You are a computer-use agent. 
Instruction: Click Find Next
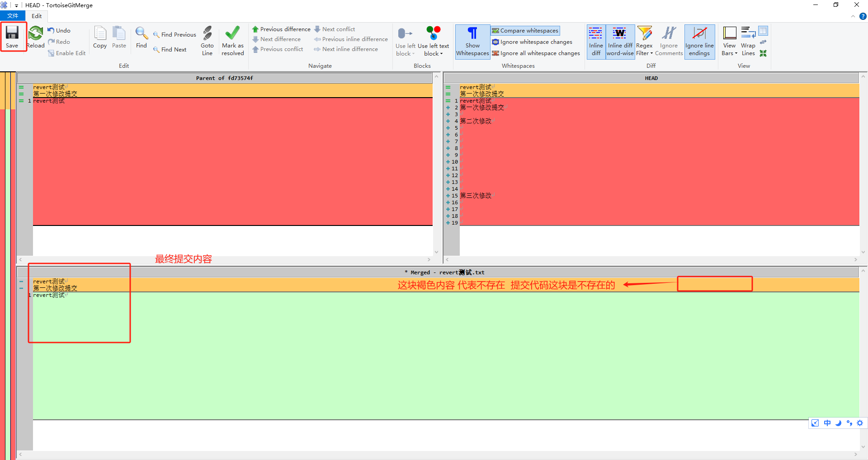(x=170, y=49)
